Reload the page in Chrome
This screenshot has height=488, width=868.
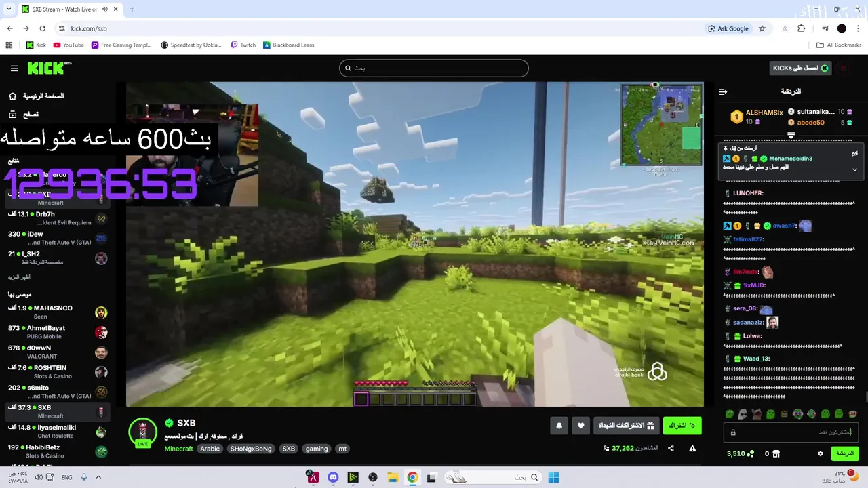[x=42, y=28]
